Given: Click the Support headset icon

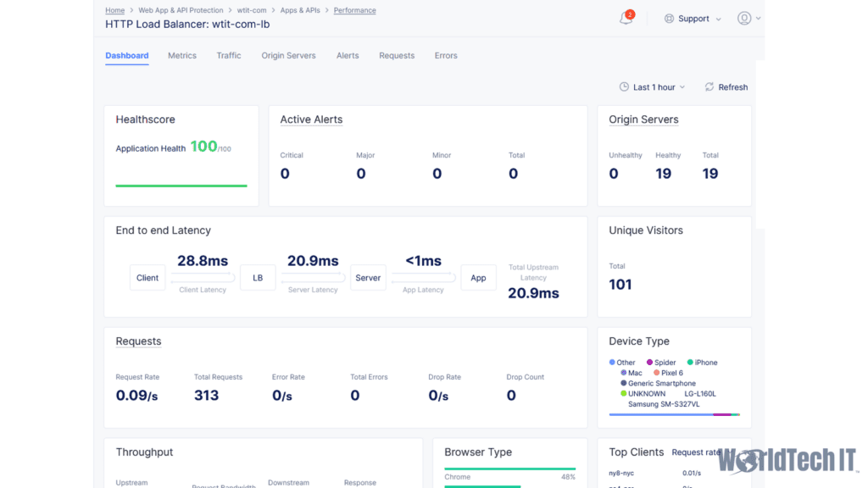Looking at the screenshot, I should coord(669,19).
